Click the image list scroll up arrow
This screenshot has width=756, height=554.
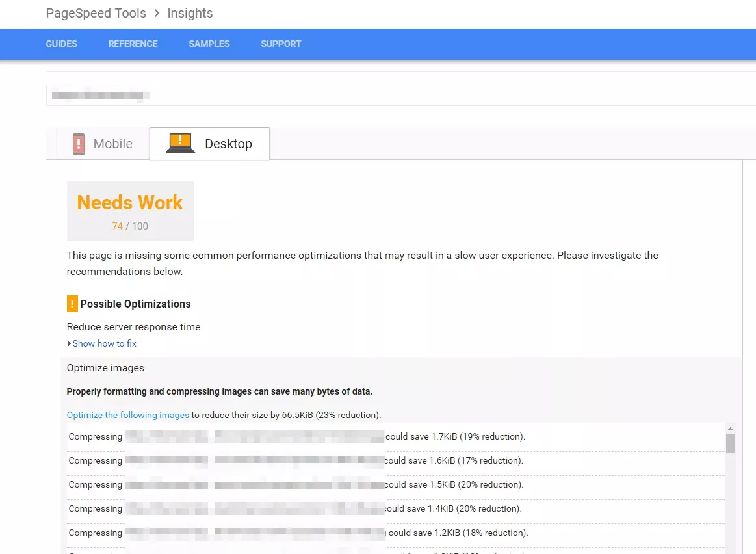731,428
